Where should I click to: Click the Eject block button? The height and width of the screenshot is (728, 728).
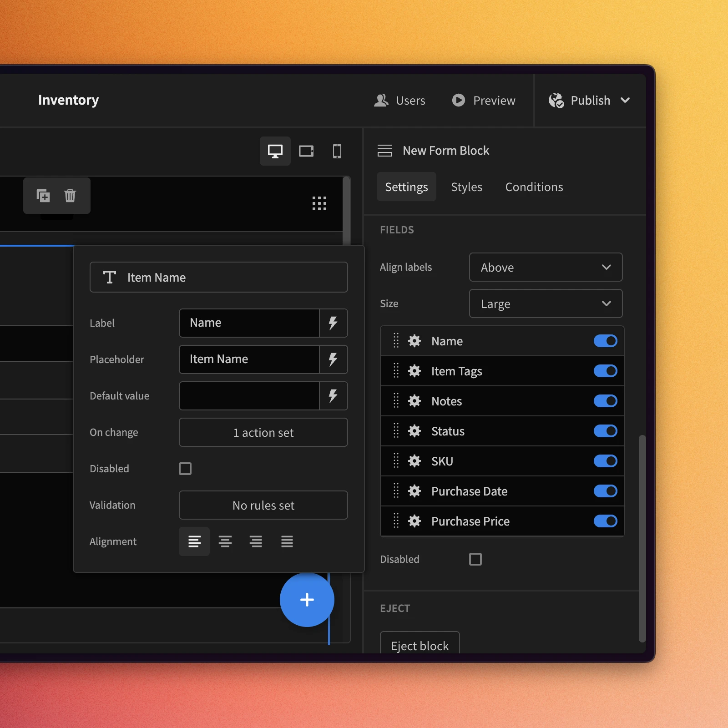(420, 643)
